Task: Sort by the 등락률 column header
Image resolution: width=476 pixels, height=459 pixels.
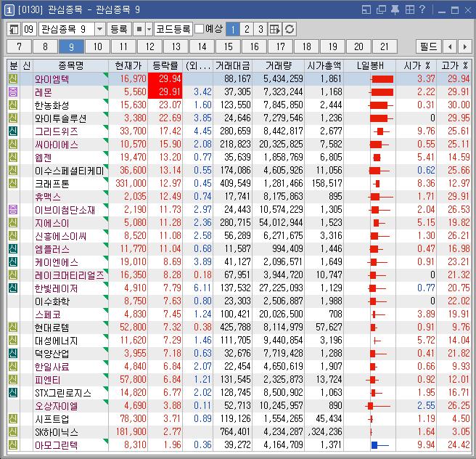Action: [165, 65]
